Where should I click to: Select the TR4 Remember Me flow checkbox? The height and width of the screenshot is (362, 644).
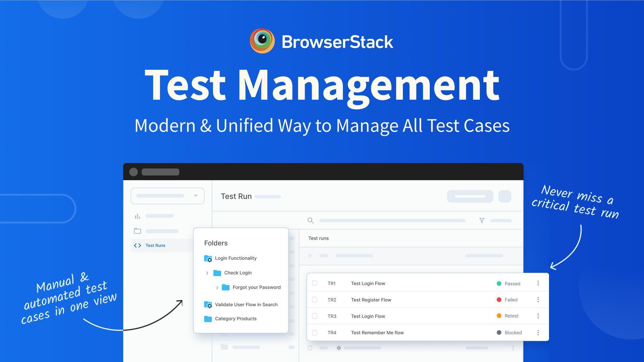(315, 332)
